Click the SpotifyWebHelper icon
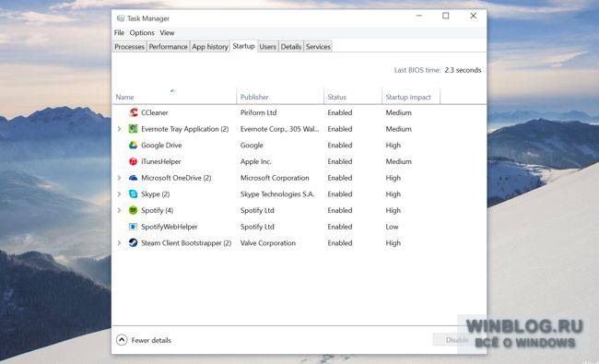599x364 pixels. [x=133, y=227]
